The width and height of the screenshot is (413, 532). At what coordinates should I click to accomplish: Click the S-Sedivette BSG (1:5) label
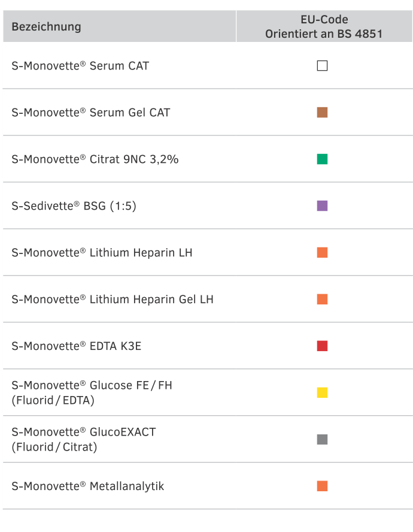tap(74, 206)
